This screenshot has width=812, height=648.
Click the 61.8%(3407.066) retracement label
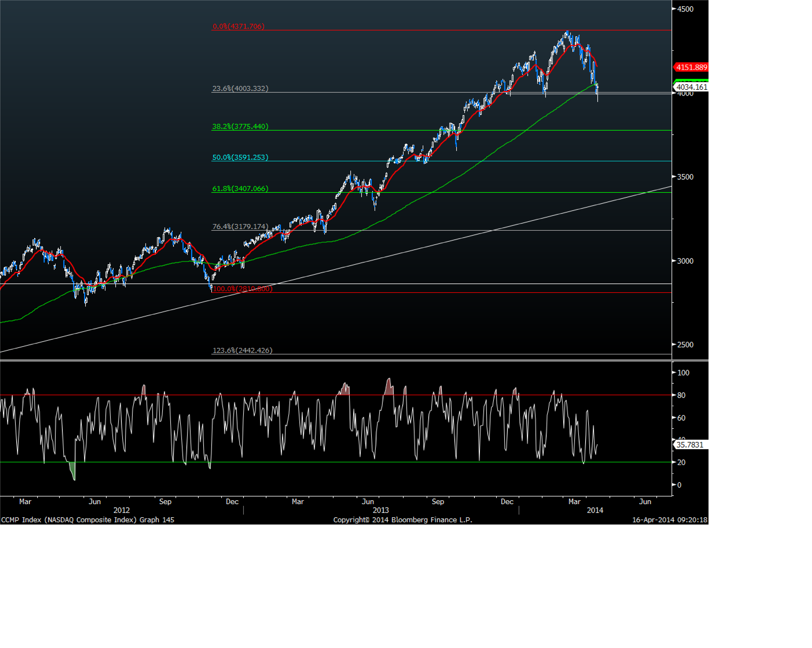point(240,189)
